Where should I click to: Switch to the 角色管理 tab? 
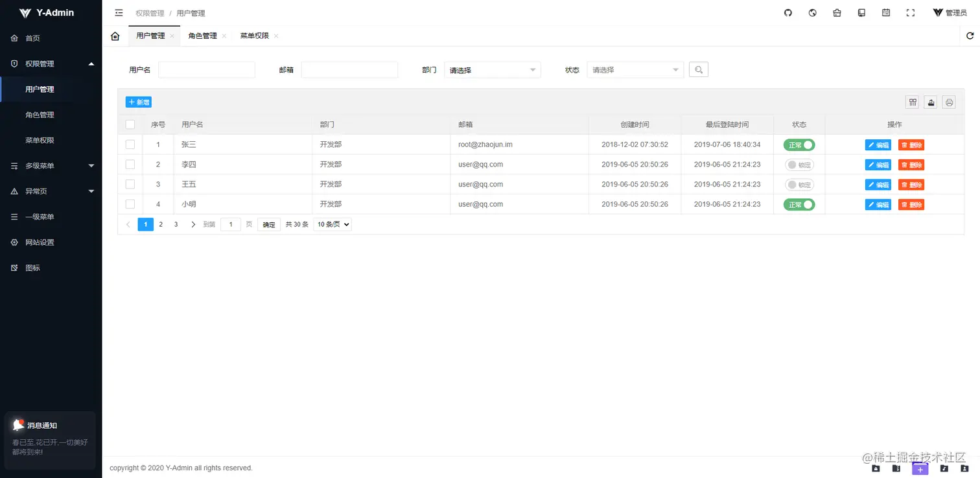coord(203,36)
